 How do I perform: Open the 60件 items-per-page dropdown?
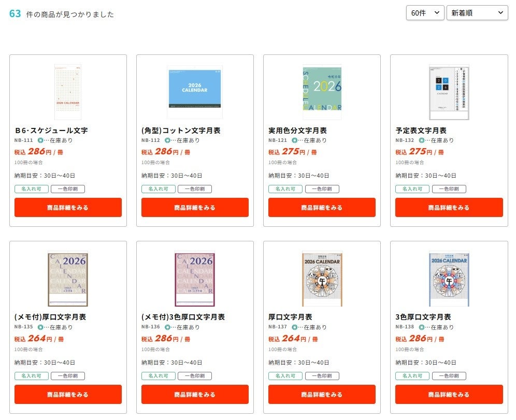tap(425, 13)
